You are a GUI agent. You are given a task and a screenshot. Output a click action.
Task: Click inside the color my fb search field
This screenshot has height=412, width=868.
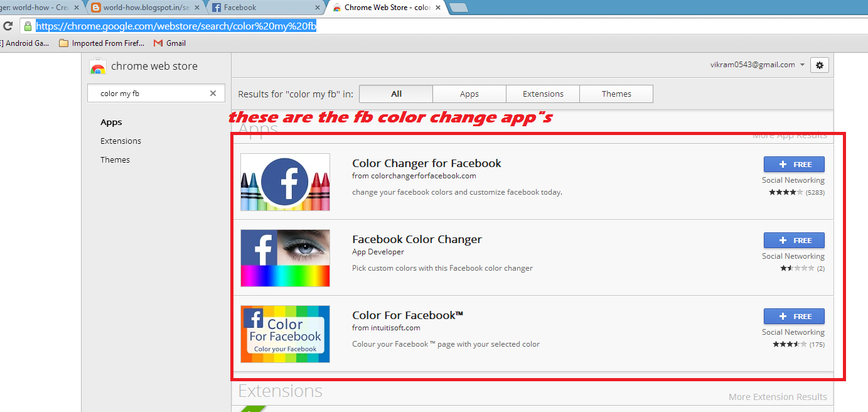click(144, 92)
